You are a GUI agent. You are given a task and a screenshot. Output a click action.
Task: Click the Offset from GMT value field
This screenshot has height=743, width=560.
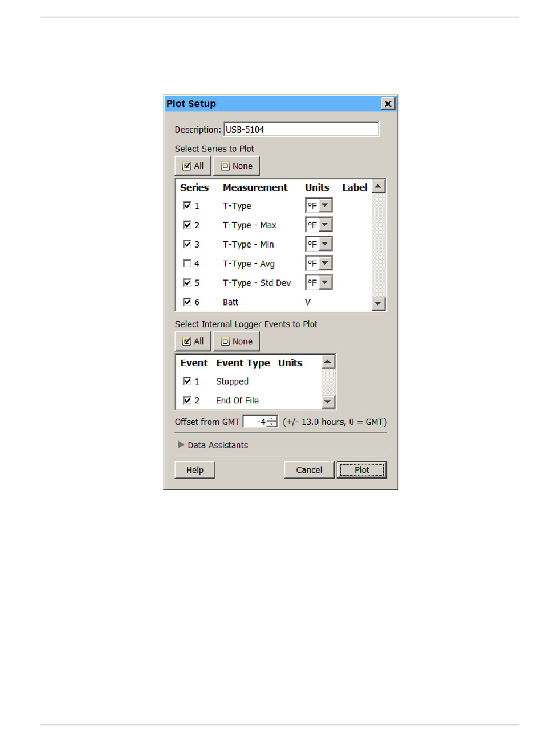pos(255,422)
